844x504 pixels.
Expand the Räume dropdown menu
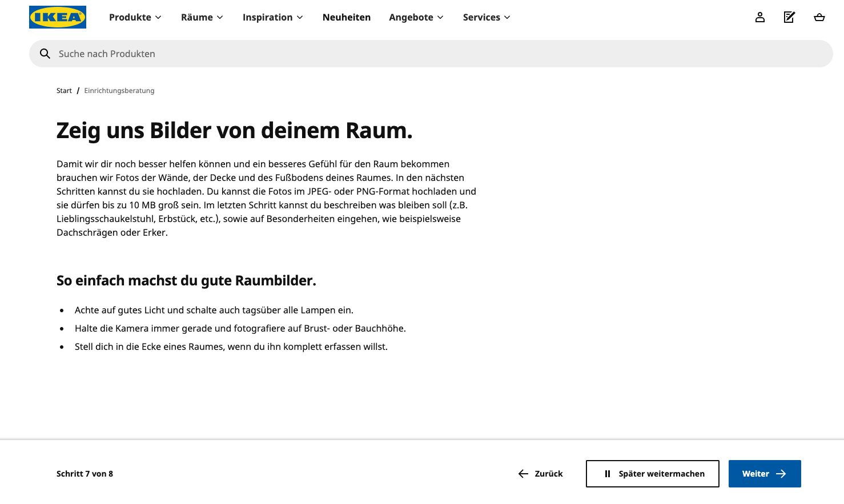(x=202, y=17)
